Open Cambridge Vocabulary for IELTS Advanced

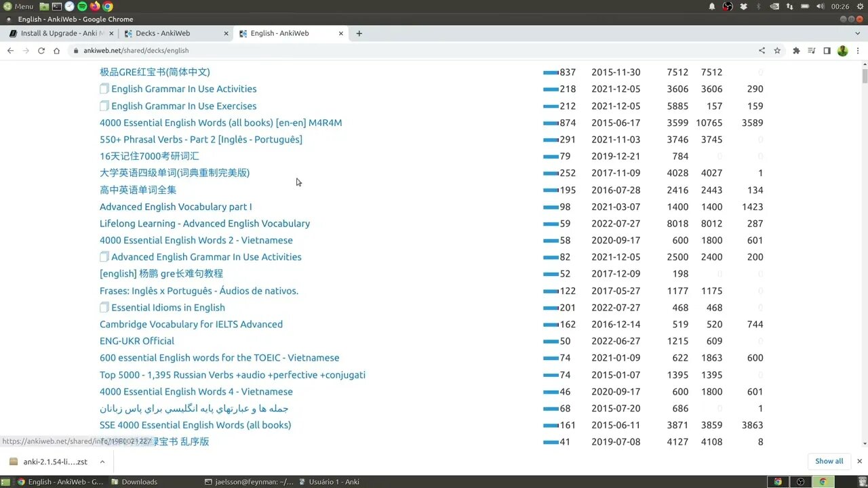(x=191, y=324)
